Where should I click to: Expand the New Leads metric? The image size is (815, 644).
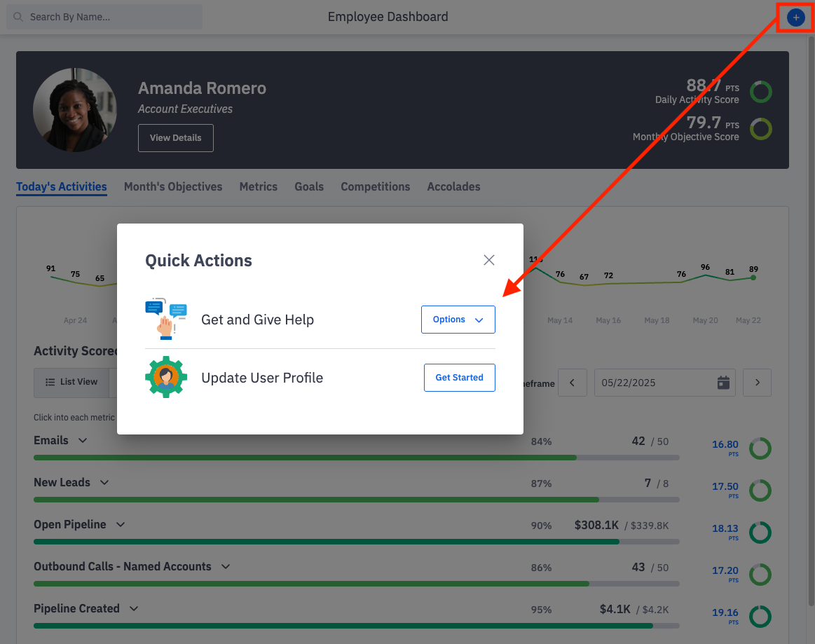104,482
